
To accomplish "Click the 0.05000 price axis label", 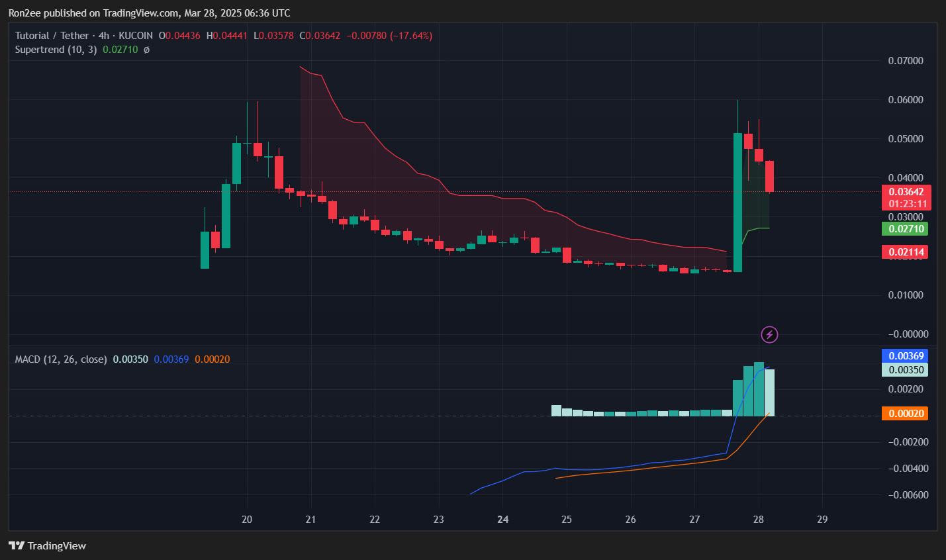I will tap(906, 139).
